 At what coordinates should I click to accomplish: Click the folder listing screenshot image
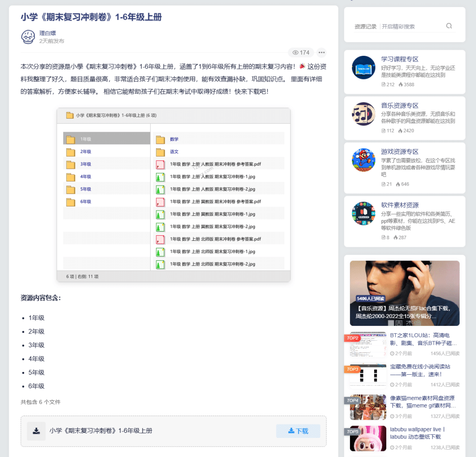tap(173, 195)
